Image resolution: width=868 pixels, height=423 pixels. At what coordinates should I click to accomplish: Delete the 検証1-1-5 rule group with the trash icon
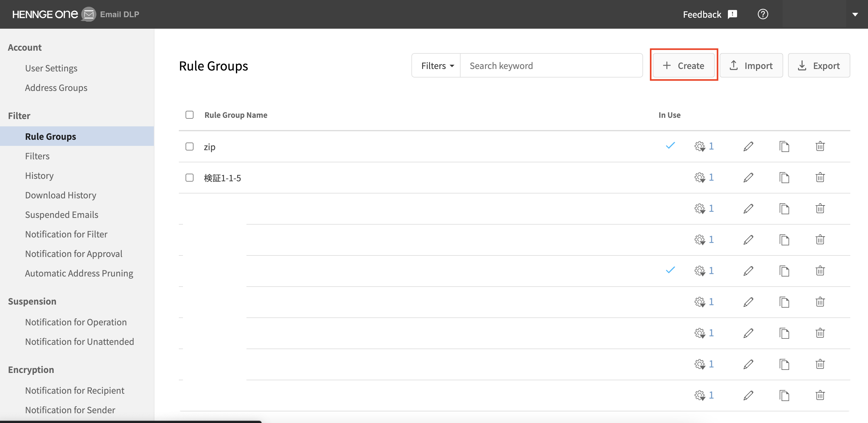820,178
